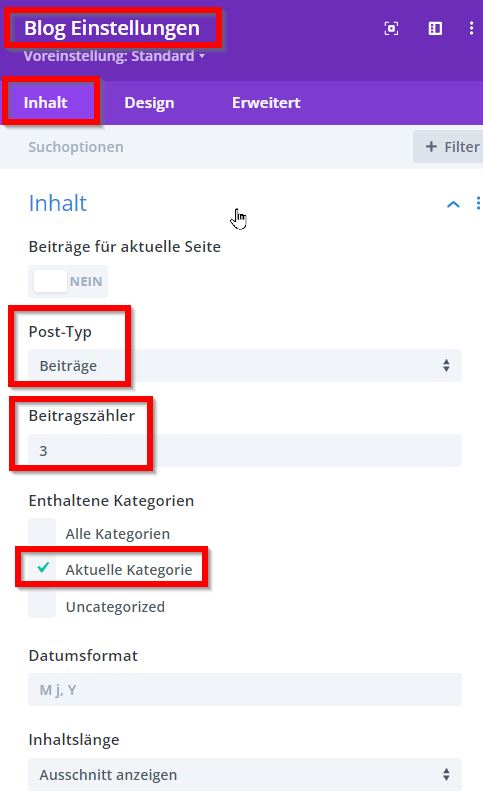
Task: Check the Alle Kategorien checkbox
Action: 42,533
